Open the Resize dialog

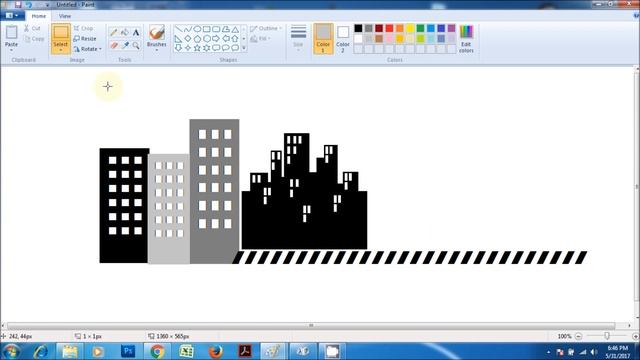click(85, 39)
